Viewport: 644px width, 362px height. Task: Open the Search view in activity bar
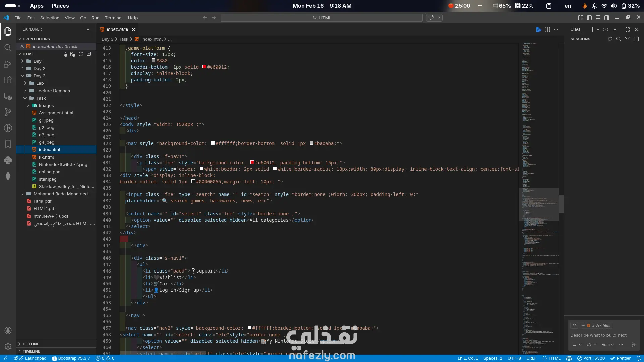point(8,48)
